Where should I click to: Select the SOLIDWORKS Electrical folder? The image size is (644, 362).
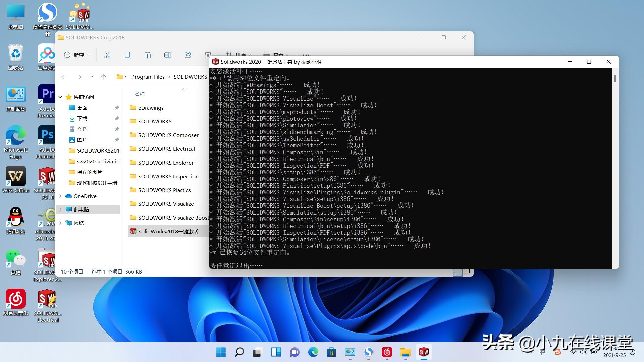(167, 149)
